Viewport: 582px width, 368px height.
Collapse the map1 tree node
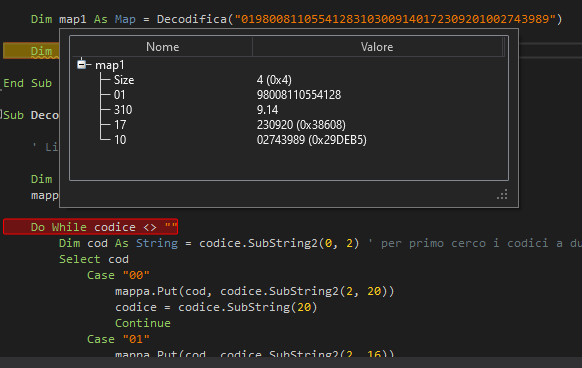coord(82,65)
